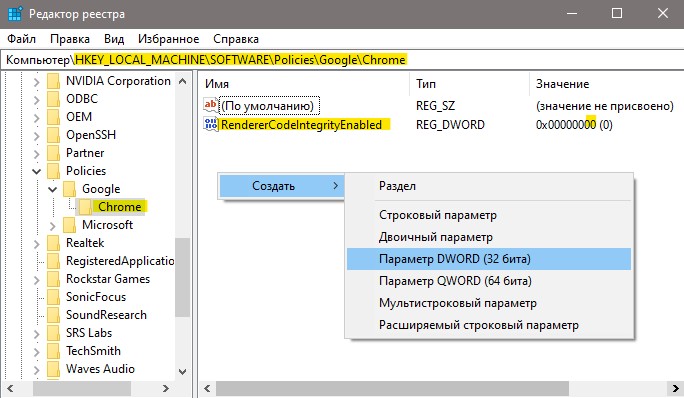Select the Chrome key in tree
The height and width of the screenshot is (398, 684).
click(120, 207)
